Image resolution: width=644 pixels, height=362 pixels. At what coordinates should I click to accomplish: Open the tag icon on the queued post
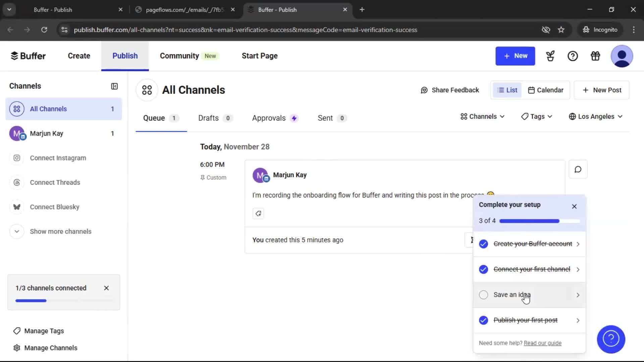pos(258,214)
